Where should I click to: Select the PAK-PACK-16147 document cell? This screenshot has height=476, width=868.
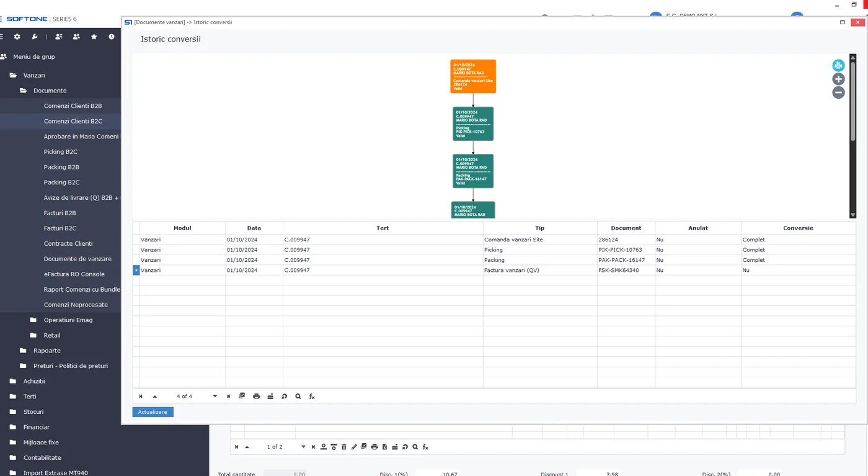[626, 260]
